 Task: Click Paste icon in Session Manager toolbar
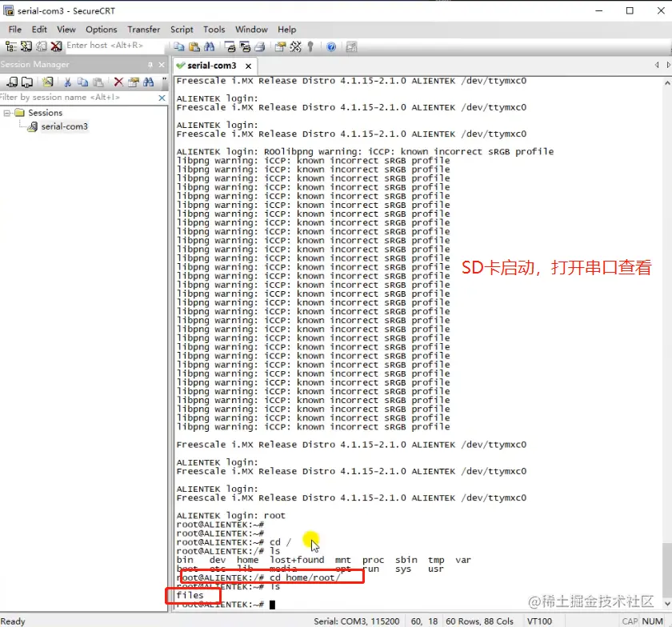click(x=98, y=82)
